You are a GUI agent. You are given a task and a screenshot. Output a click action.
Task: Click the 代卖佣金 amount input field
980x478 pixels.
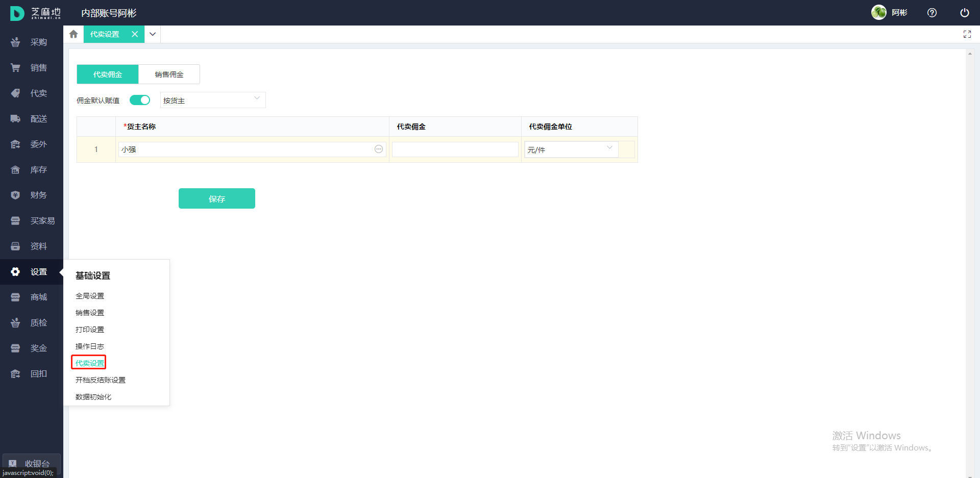click(455, 149)
